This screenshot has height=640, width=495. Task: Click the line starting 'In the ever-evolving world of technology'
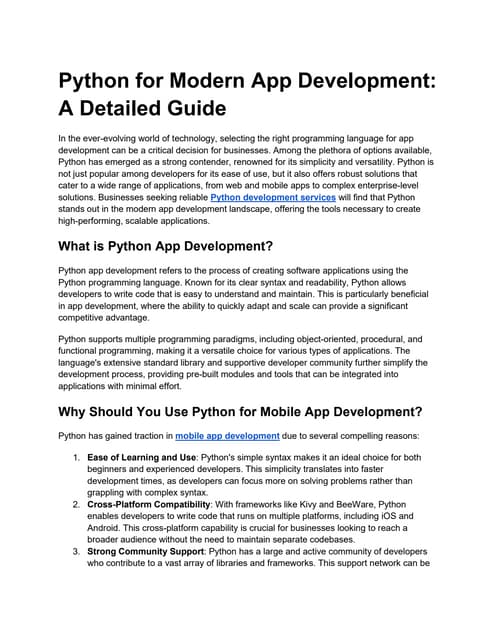coord(236,139)
